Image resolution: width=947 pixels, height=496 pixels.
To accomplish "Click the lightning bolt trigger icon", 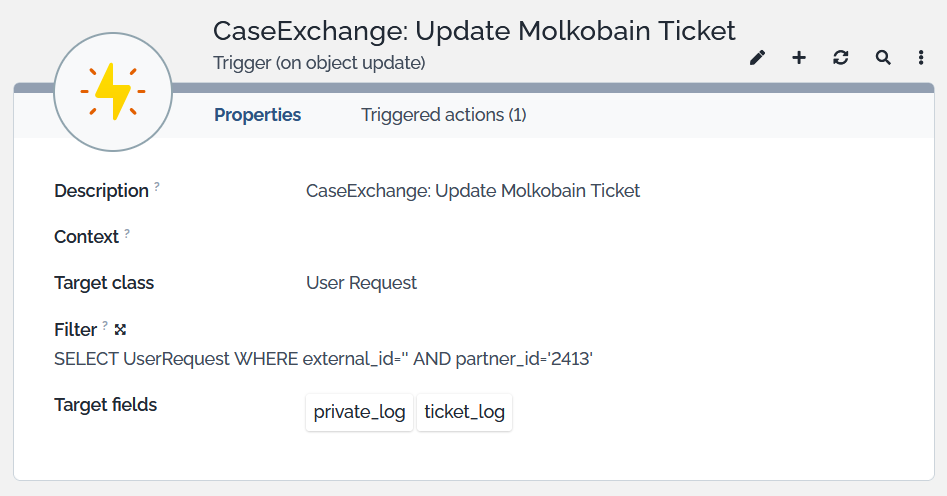I will point(113,91).
